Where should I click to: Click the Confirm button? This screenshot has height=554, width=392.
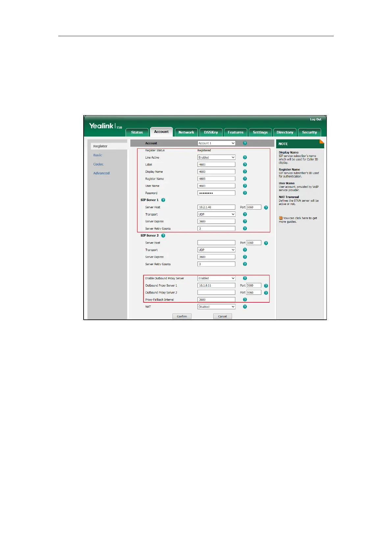(x=182, y=316)
